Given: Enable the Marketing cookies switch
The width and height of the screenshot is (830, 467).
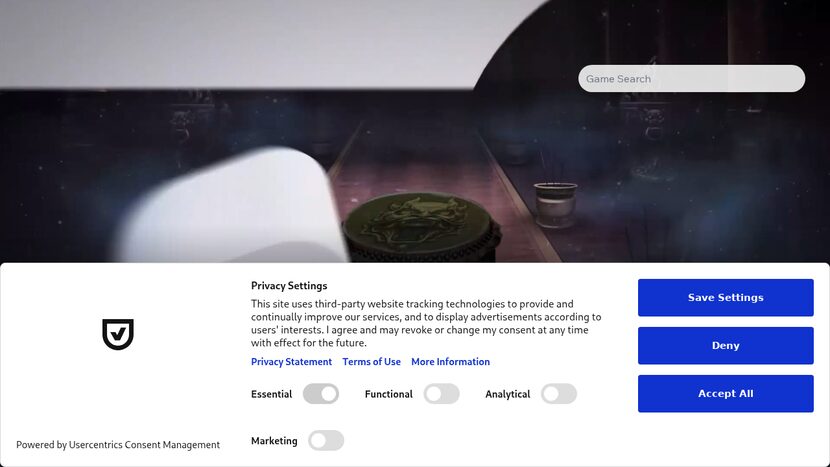Looking at the screenshot, I should (x=326, y=441).
